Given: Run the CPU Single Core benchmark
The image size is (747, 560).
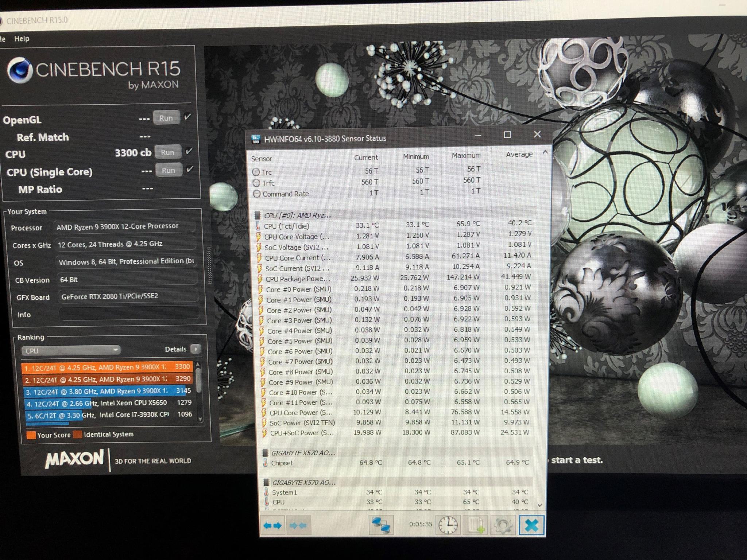Looking at the screenshot, I should click(168, 170).
